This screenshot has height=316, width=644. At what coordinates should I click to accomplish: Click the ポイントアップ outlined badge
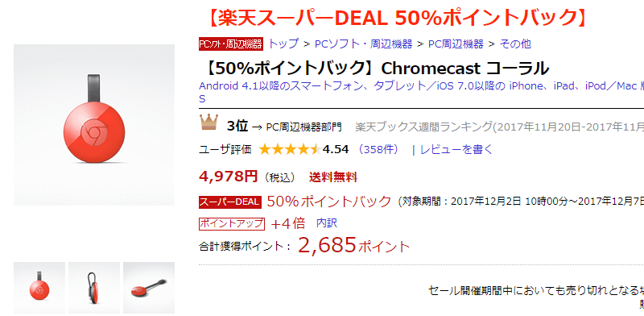click(232, 223)
